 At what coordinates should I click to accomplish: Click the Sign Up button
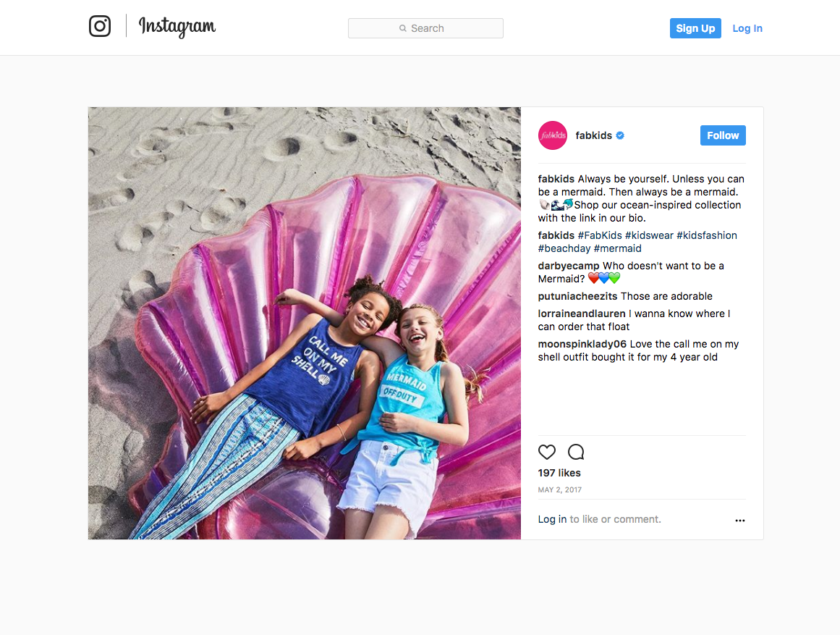695,28
